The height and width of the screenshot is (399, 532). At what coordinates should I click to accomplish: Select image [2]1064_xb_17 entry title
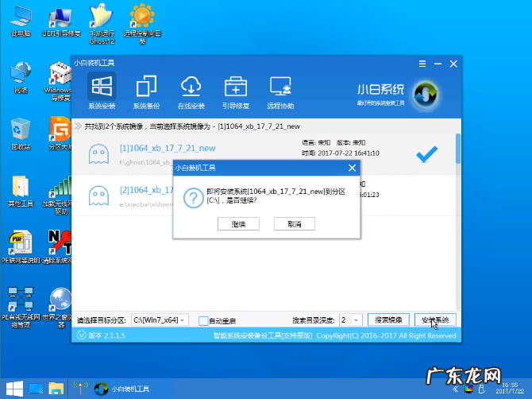(x=147, y=190)
